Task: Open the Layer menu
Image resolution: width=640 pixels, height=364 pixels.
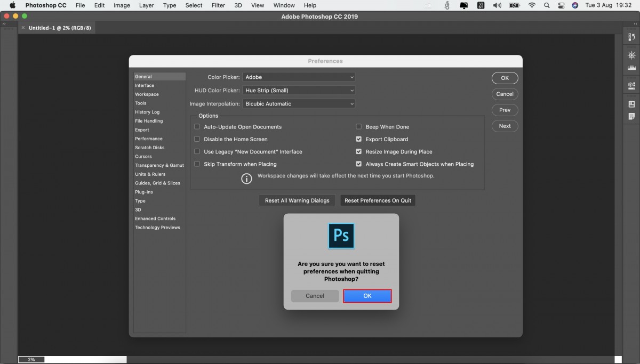Action: pos(146,5)
